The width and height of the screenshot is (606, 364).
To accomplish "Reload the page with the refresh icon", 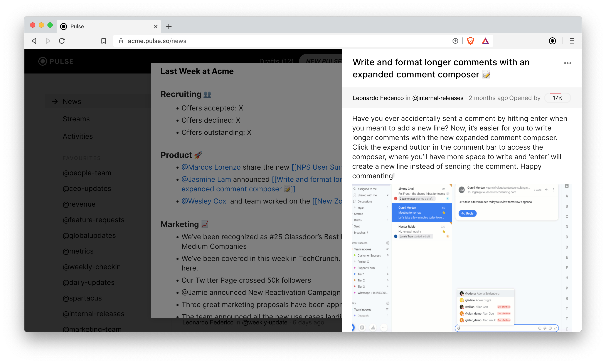I will click(x=62, y=41).
